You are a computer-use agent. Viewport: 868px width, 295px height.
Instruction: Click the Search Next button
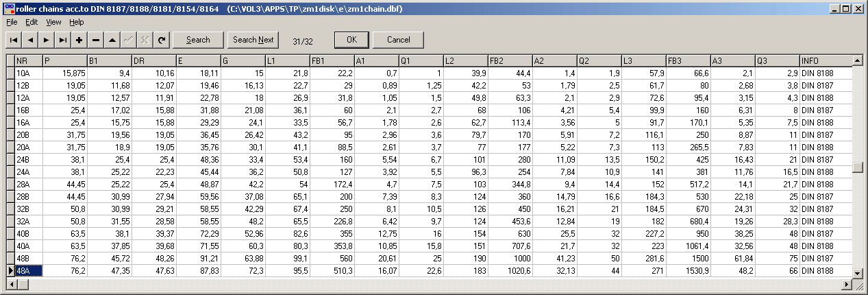point(253,40)
